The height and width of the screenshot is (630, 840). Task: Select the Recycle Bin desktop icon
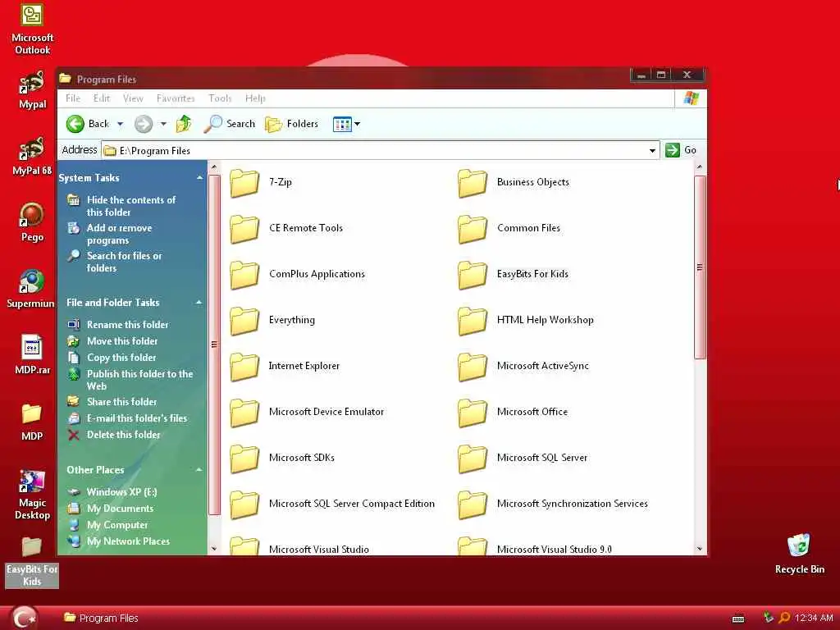pyautogui.click(x=799, y=554)
